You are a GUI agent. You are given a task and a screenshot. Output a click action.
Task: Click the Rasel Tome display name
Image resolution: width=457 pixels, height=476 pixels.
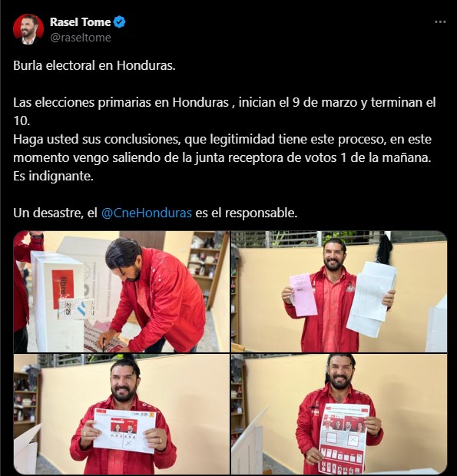tap(80, 22)
